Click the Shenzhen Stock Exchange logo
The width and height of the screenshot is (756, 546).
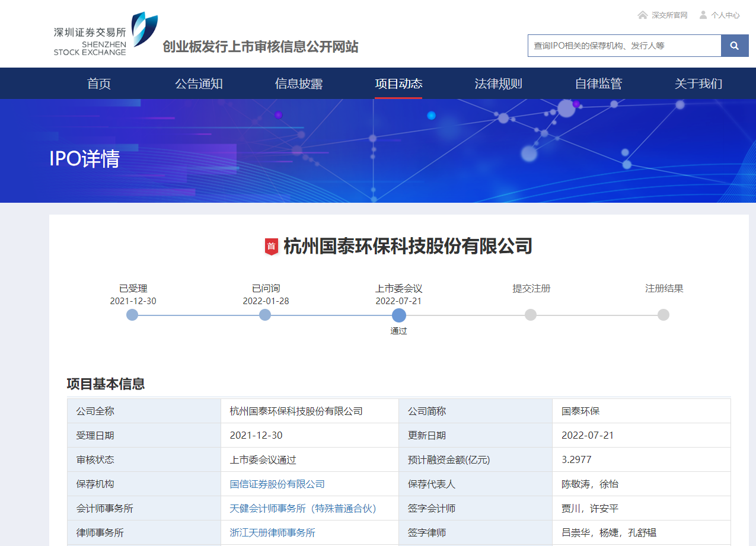(x=106, y=34)
